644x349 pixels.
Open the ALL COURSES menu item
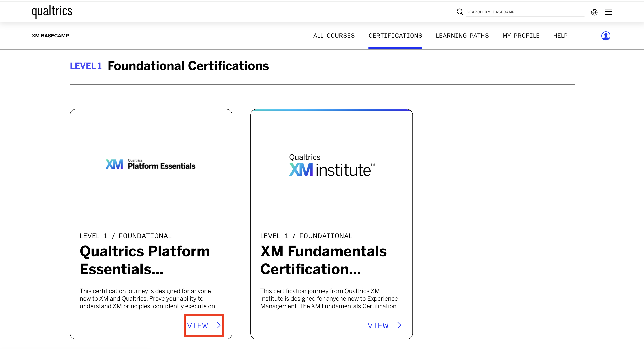click(x=334, y=36)
